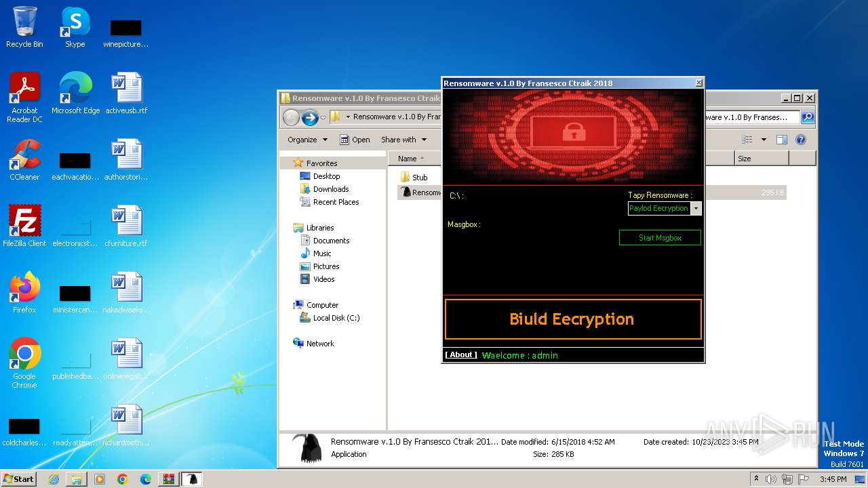Select Network in navigation pane
868x488 pixels.
click(320, 344)
